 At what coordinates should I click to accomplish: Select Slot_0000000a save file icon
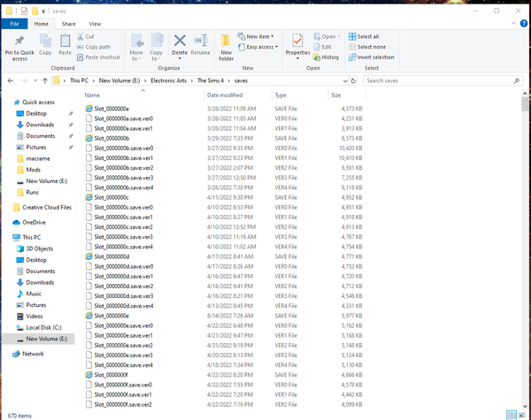click(88, 109)
